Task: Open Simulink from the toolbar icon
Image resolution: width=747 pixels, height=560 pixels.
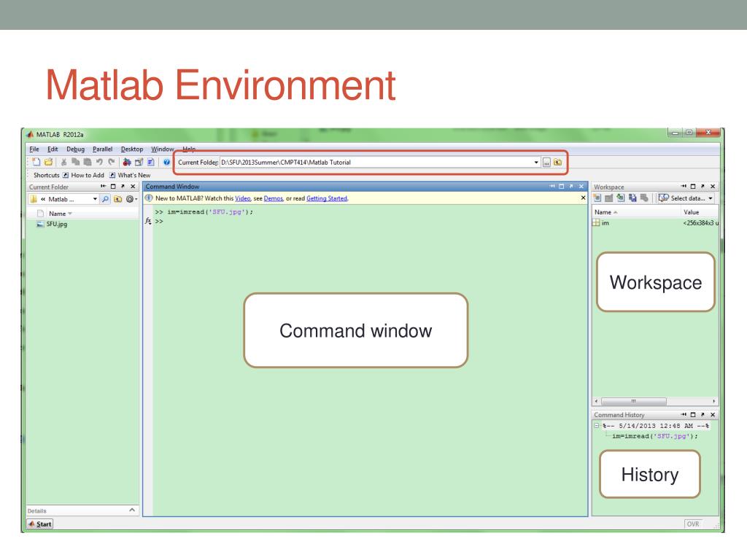Action: click(127, 163)
